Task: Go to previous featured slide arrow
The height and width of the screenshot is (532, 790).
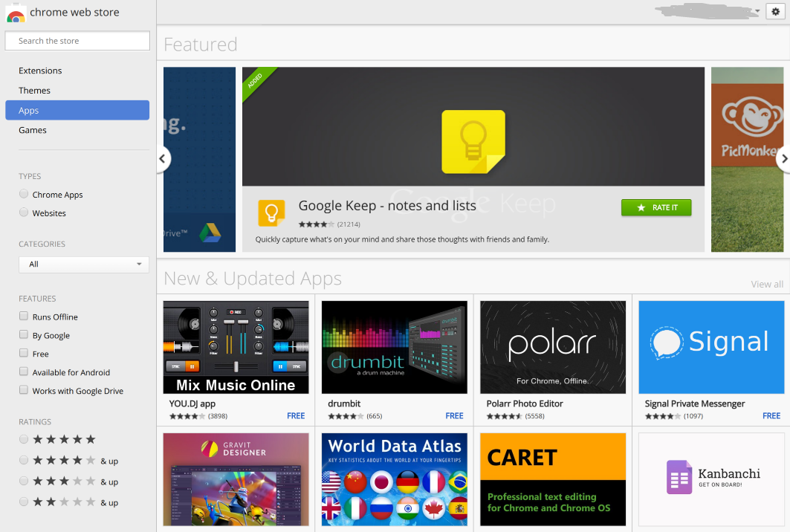Action: (162, 159)
